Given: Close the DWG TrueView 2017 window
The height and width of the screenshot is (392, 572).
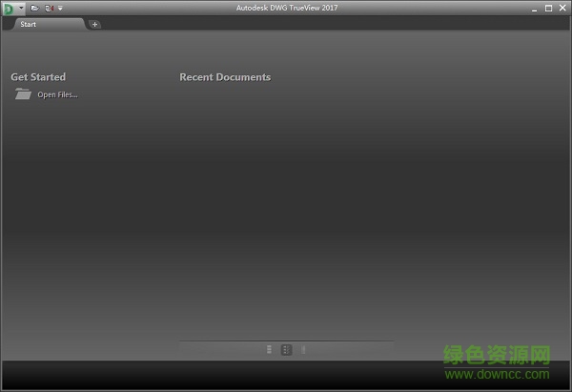Looking at the screenshot, I should 562,8.
